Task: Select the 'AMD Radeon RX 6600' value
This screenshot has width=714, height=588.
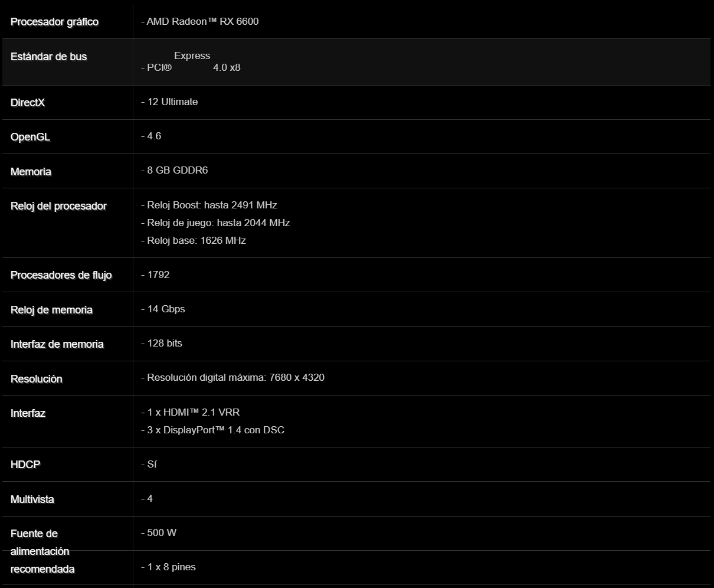Action: coord(199,22)
